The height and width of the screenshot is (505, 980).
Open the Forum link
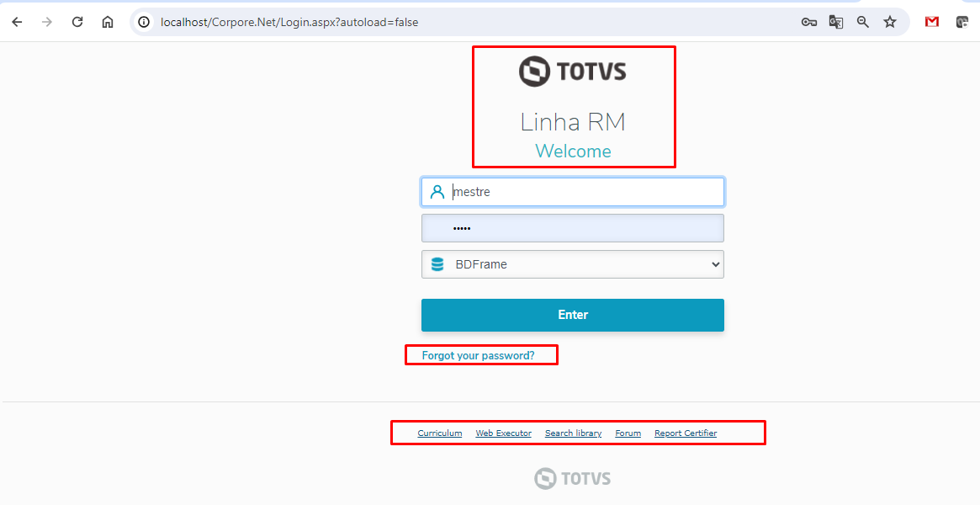tap(628, 433)
